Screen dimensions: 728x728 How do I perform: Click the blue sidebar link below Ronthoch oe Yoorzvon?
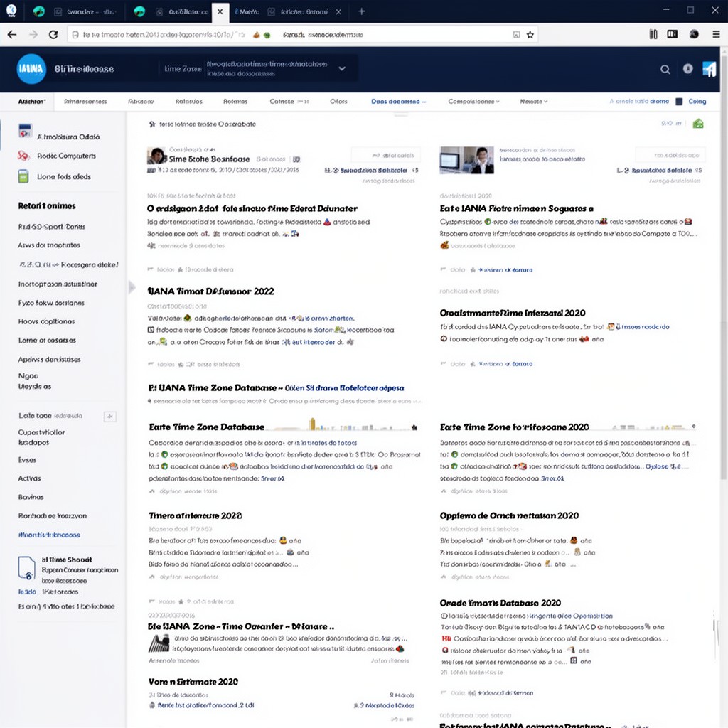coord(49,535)
